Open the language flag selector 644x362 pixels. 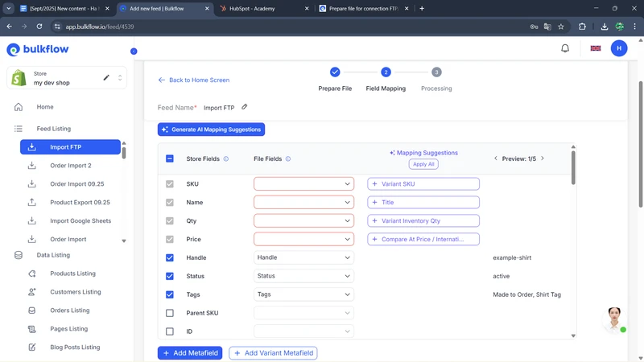(x=596, y=48)
